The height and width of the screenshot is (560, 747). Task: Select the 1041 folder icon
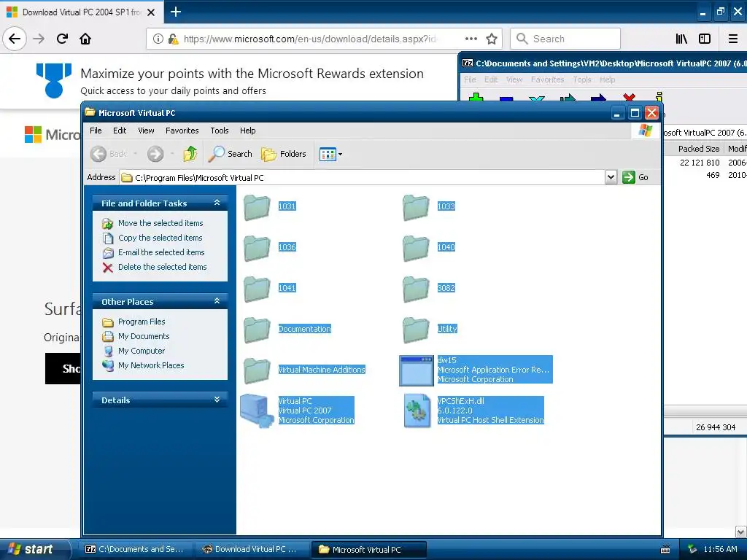point(258,289)
